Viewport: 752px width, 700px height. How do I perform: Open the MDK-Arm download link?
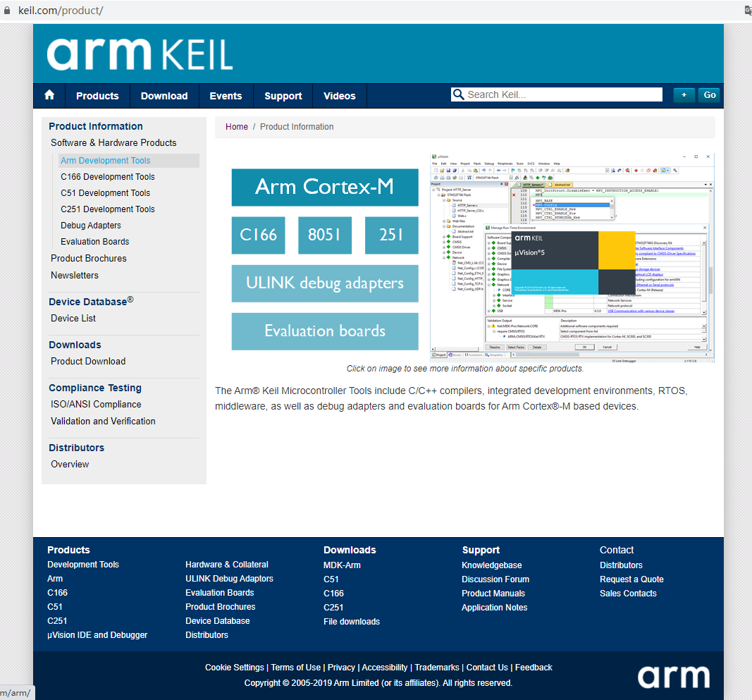tap(341, 565)
